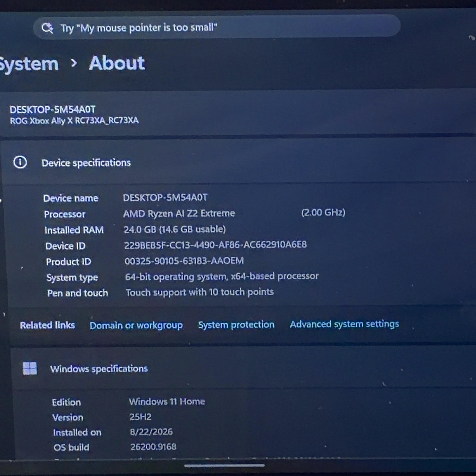Click the Device ID label
Screen dimensions: 476x476
(65, 246)
